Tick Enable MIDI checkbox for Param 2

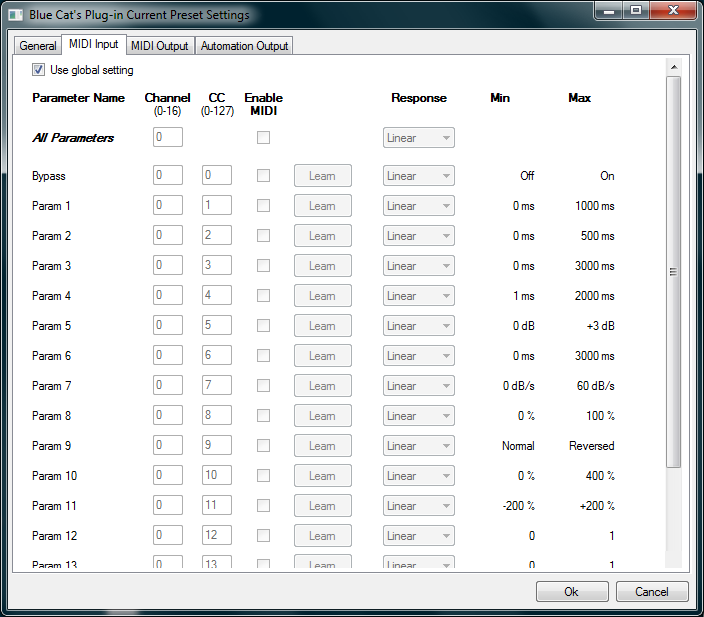[264, 236]
